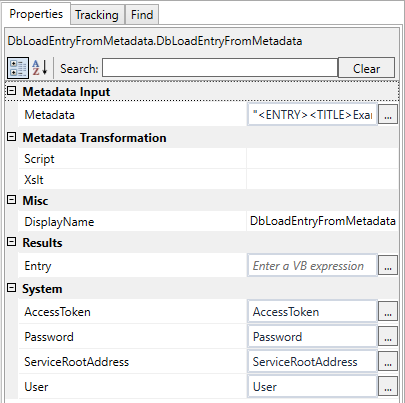Collapse the Metadata Transformation category
The height and width of the screenshot is (403, 405).
(12, 137)
